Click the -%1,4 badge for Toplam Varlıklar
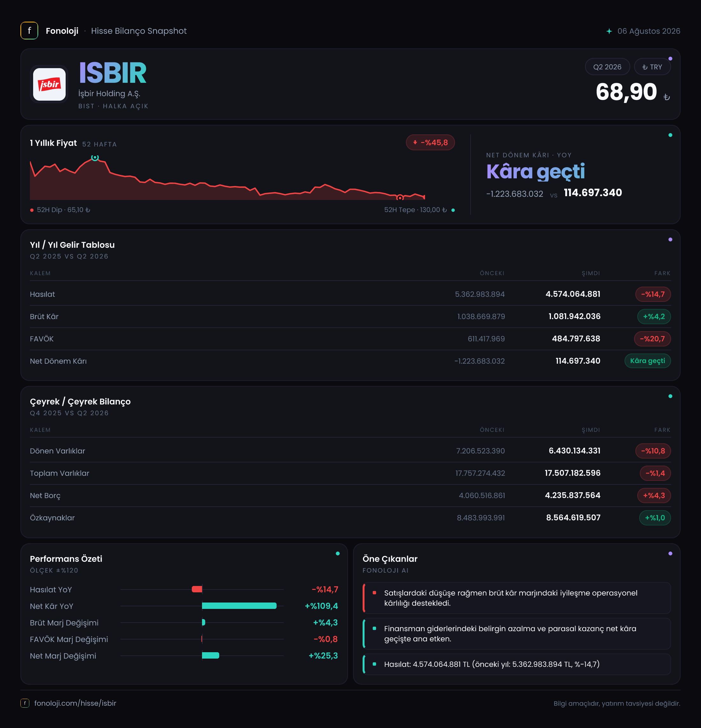The image size is (701, 728). (x=655, y=473)
